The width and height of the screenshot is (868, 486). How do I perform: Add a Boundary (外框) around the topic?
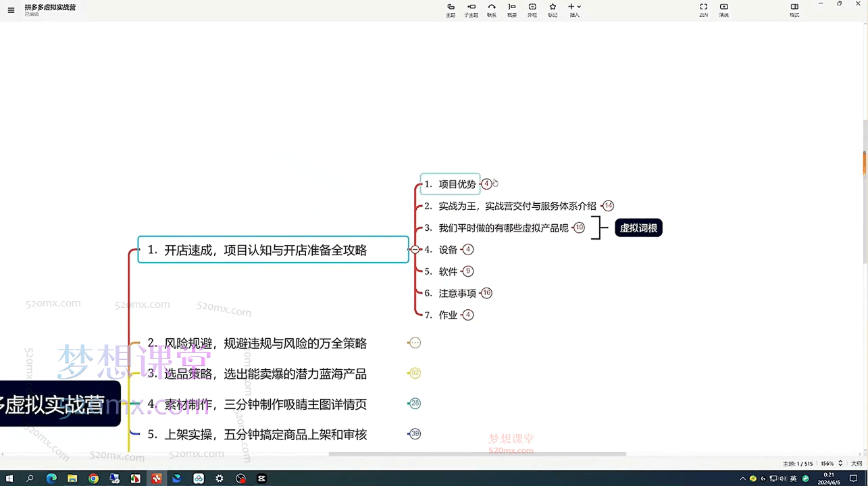tap(532, 9)
